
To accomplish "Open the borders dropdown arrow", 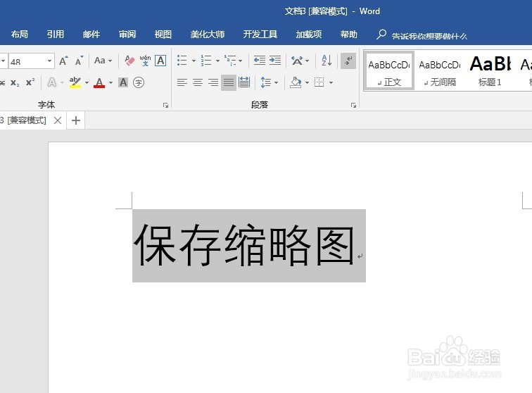I will pyautogui.click(x=331, y=82).
